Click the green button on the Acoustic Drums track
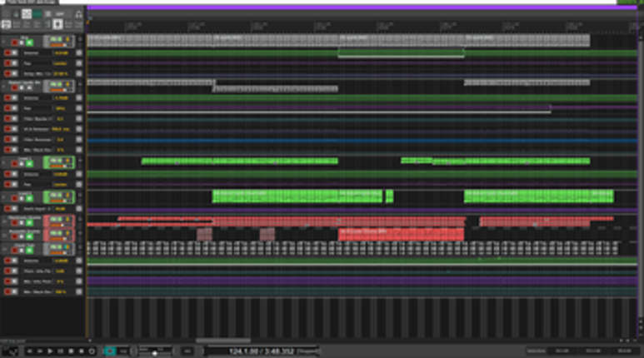This screenshot has width=644, height=358. (x=29, y=236)
